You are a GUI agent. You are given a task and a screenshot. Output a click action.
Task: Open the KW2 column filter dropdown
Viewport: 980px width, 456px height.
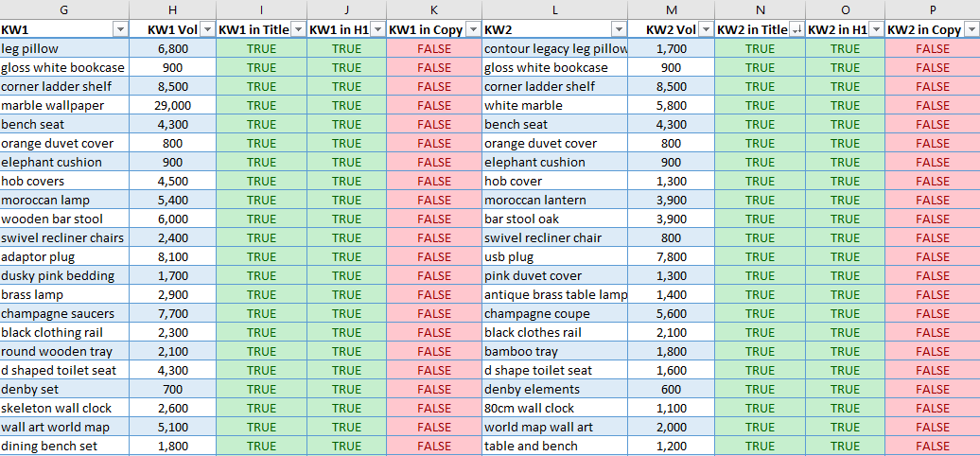point(618,29)
